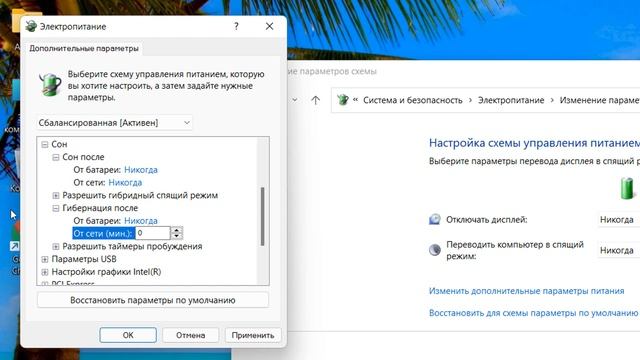This screenshot has height=360, width=640.
Task: Click the large power scheme icon in dialog
Action: (50, 85)
